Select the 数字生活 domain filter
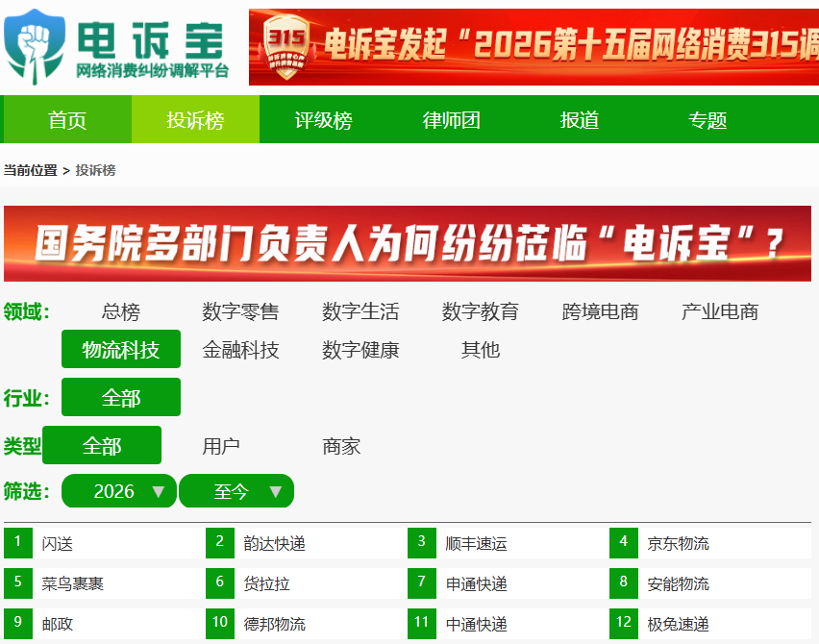This screenshot has width=819, height=644. (x=360, y=311)
